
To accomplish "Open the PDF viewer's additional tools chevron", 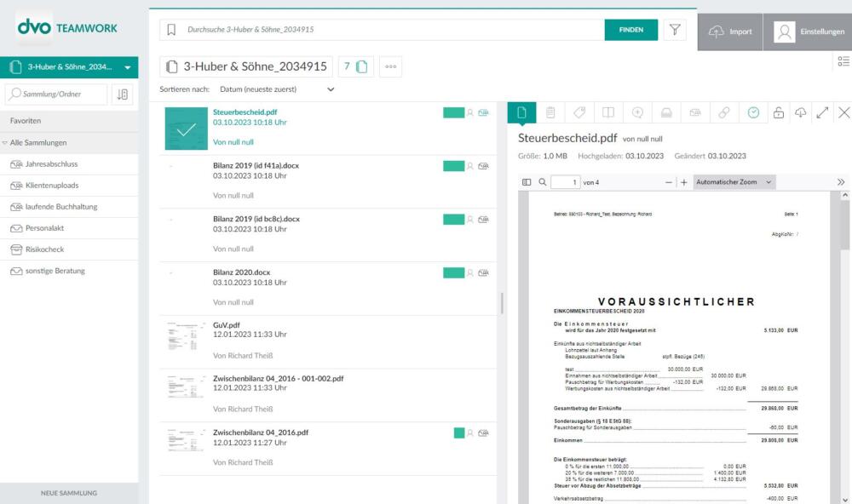I will click(841, 182).
